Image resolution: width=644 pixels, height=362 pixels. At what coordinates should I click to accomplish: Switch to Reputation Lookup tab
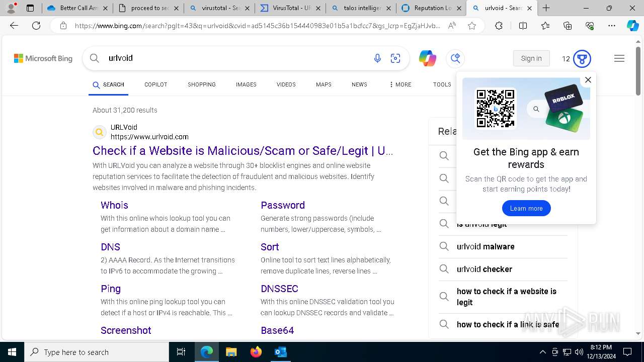pos(431,8)
